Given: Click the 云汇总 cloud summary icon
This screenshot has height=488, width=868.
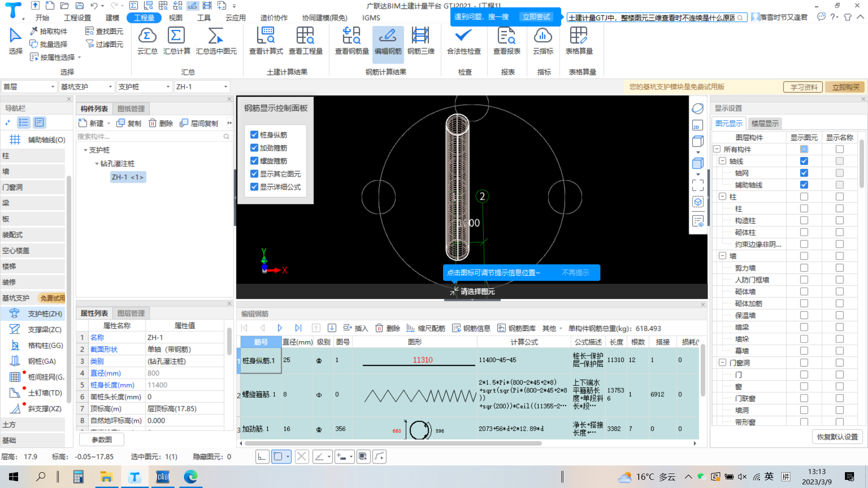Looking at the screenshot, I should (x=147, y=41).
